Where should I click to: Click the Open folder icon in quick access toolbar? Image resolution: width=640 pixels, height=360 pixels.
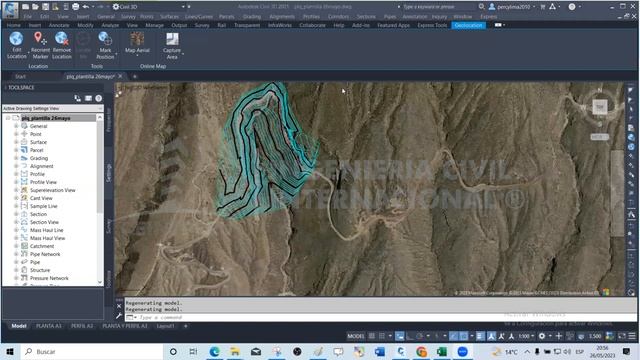point(35,7)
